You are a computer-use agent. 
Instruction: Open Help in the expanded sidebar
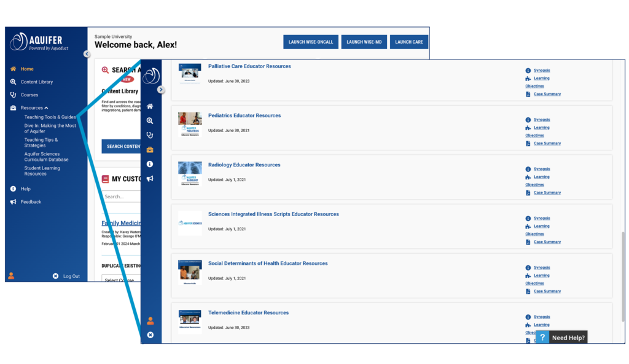point(25,189)
